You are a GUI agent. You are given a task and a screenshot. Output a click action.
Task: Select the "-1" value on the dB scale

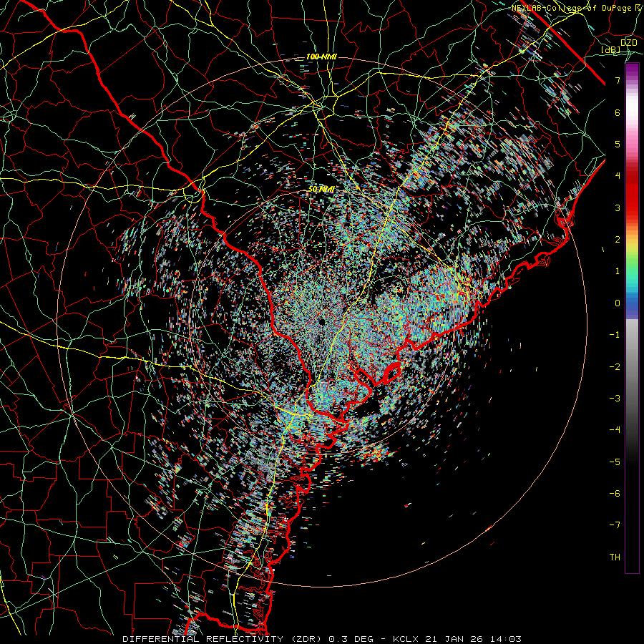[615, 335]
